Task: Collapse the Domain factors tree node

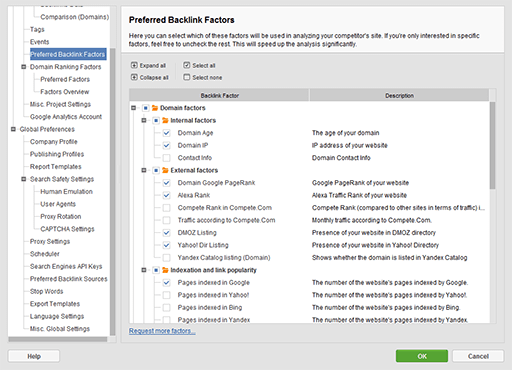Action: tap(134, 108)
